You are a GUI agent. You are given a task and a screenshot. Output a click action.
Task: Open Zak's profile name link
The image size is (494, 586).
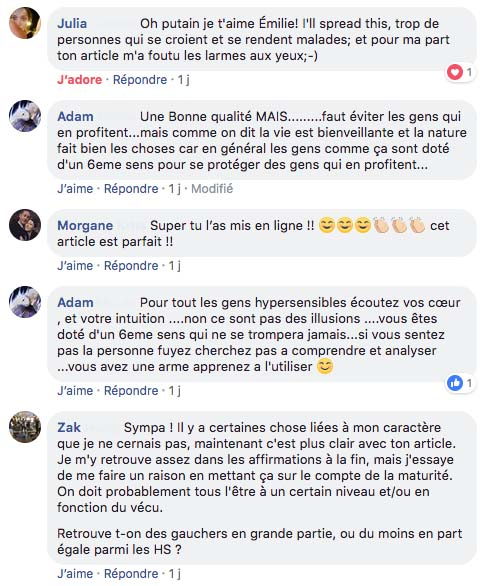point(69,428)
